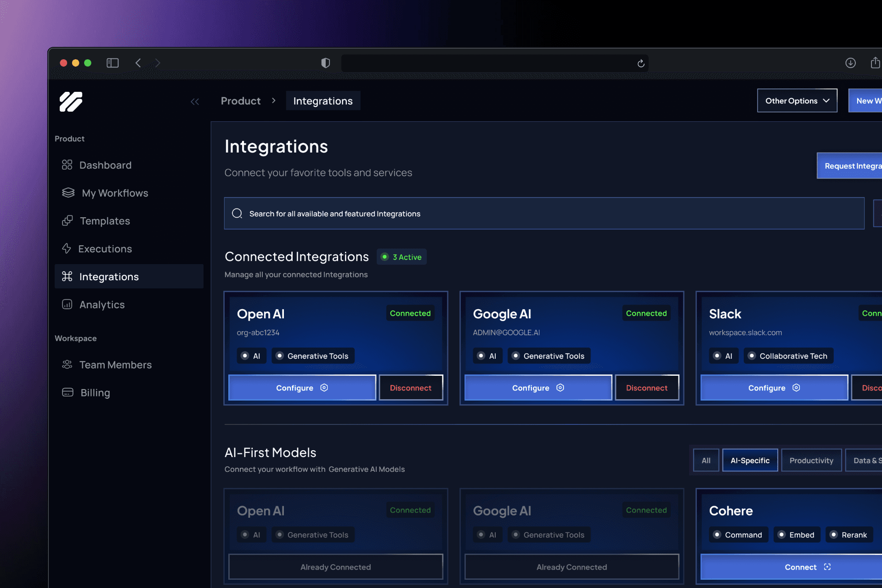This screenshot has height=588, width=882.
Task: Toggle the Generative Tools tag on Open AI
Action: point(313,356)
